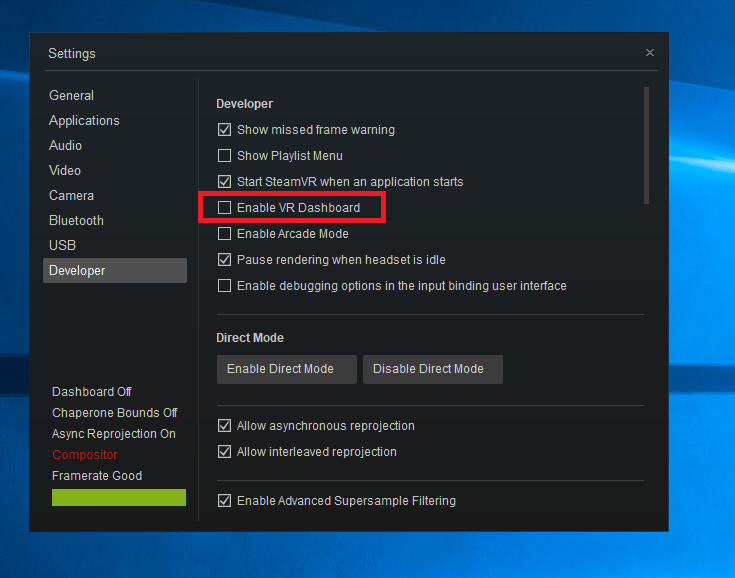
Task: Click the Enable Direct Mode button
Action: [x=286, y=369]
